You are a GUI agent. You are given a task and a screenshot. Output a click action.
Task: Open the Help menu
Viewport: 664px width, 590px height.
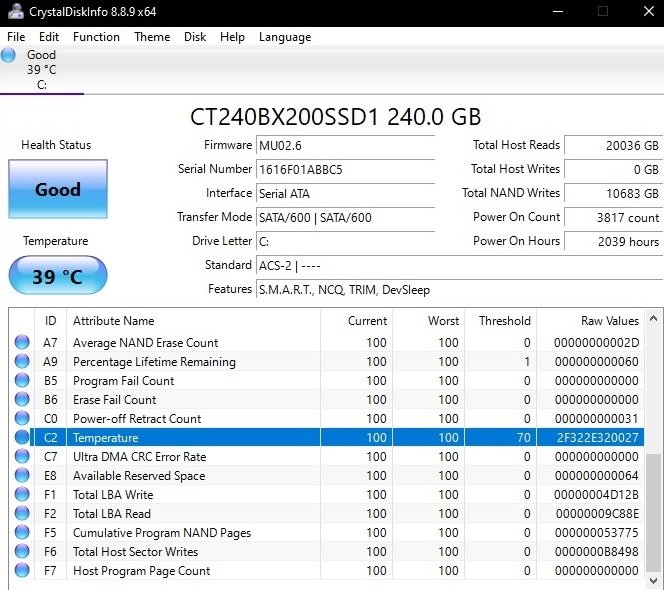tap(232, 37)
